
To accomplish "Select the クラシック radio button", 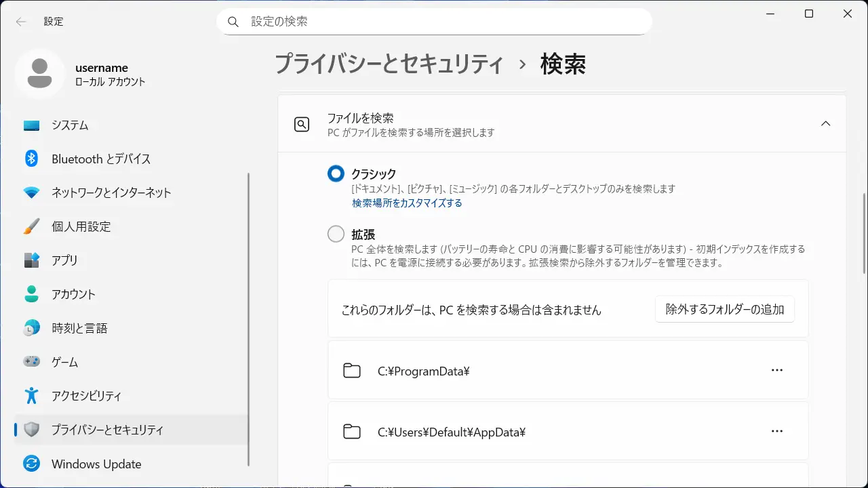I will [336, 174].
